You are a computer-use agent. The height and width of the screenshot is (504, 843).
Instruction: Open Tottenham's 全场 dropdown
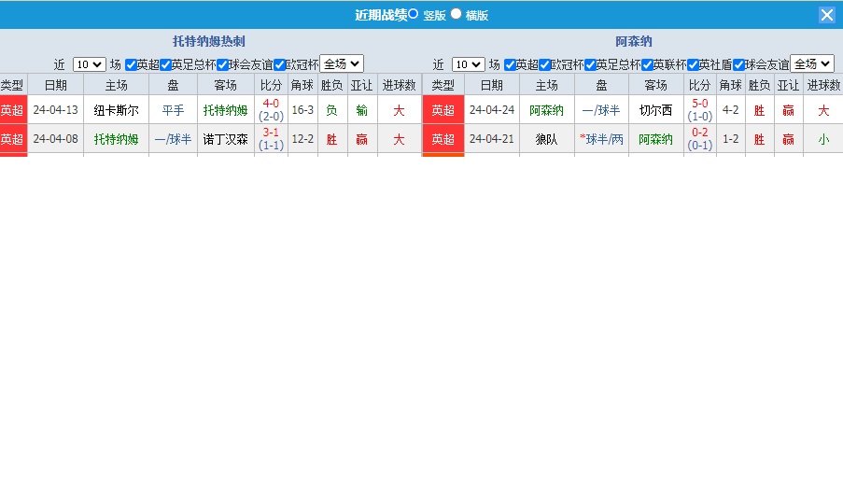342,64
